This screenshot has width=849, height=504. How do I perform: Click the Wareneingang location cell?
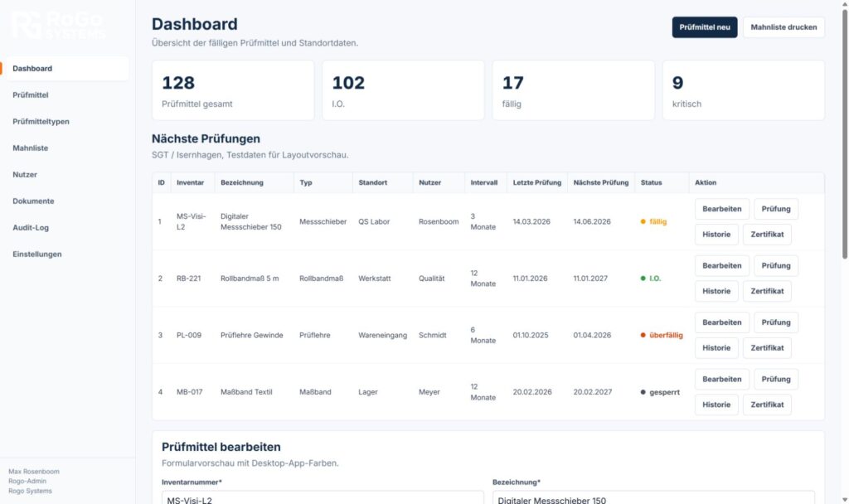[x=382, y=336]
